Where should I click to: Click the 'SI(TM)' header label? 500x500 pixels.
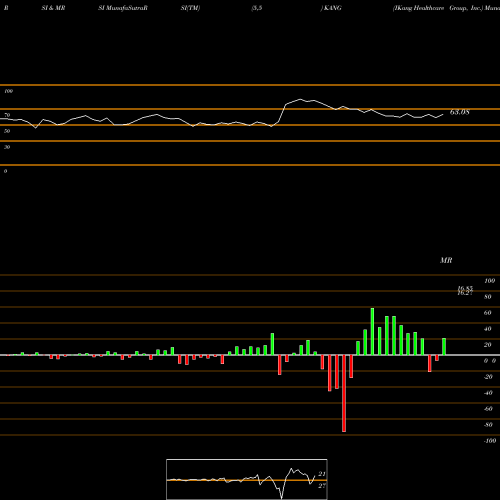(x=190, y=8)
